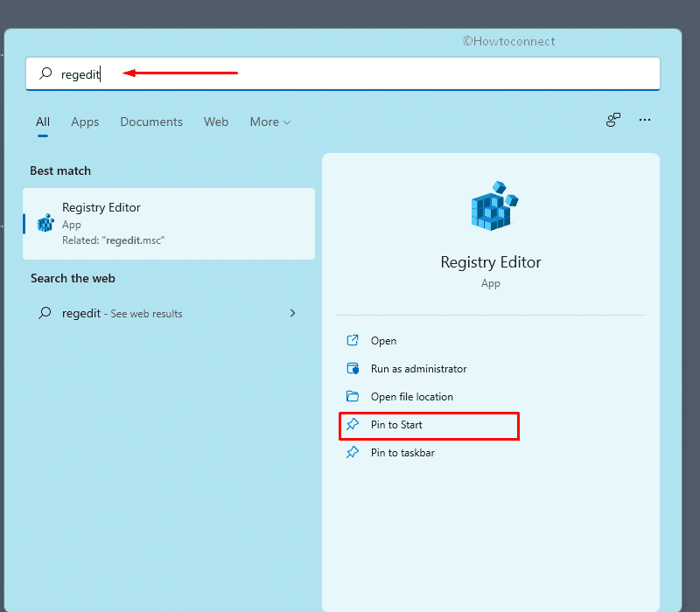Switch to the Apps tab
This screenshot has width=700, height=612.
[85, 122]
